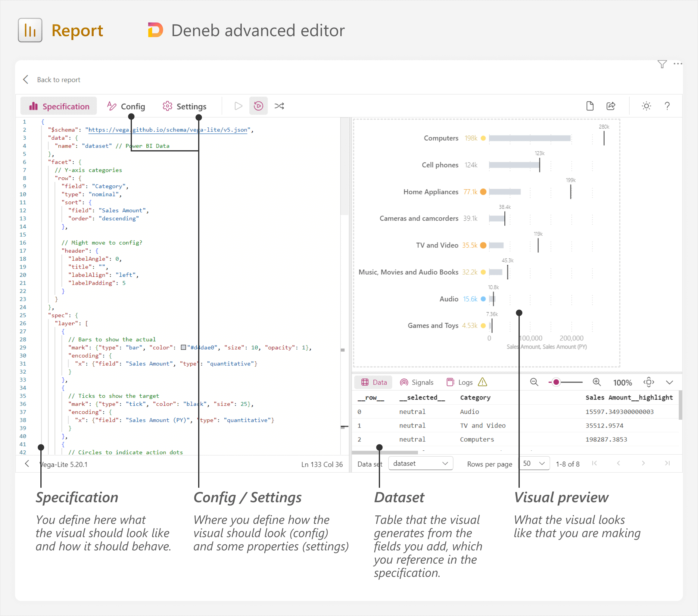Open the Signals tab
Viewport: 698px width, 616px height.
point(416,382)
